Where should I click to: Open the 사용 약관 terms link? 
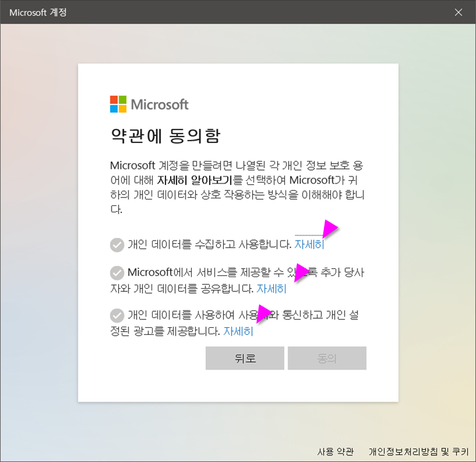(336, 451)
